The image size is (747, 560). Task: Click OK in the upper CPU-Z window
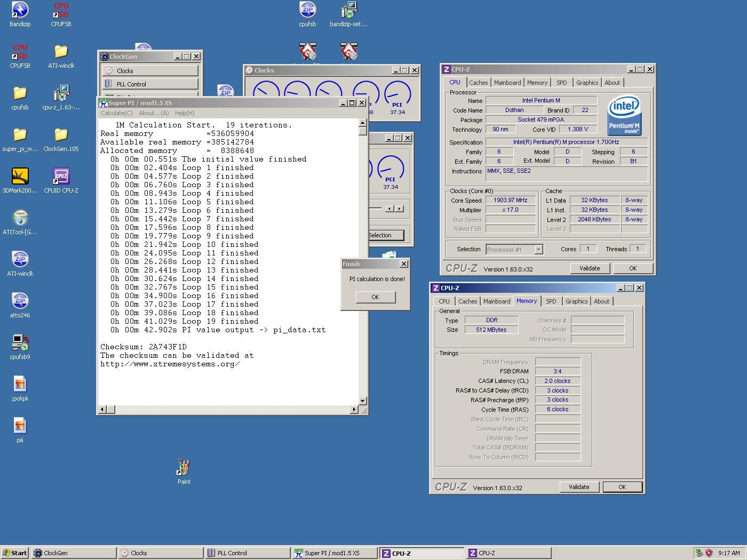coord(633,268)
